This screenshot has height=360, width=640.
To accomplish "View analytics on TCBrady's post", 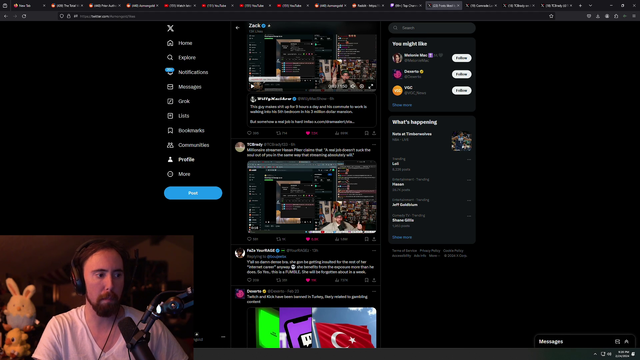I will pyautogui.click(x=337, y=239).
